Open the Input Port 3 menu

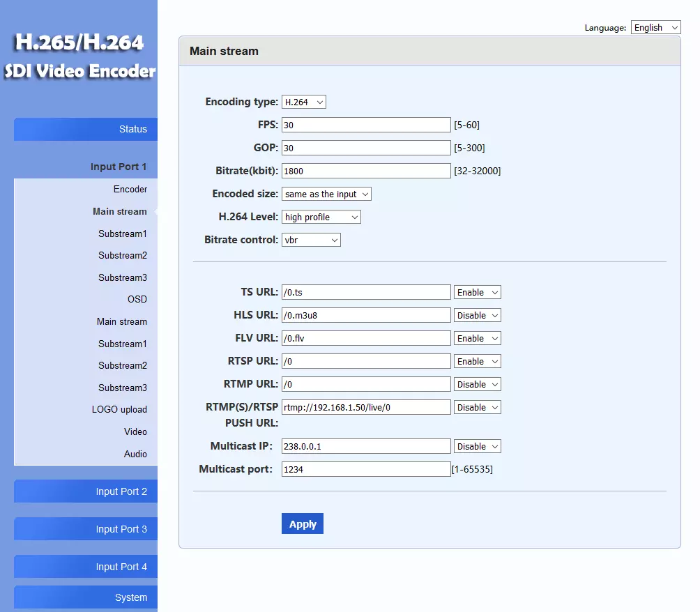tap(86, 529)
